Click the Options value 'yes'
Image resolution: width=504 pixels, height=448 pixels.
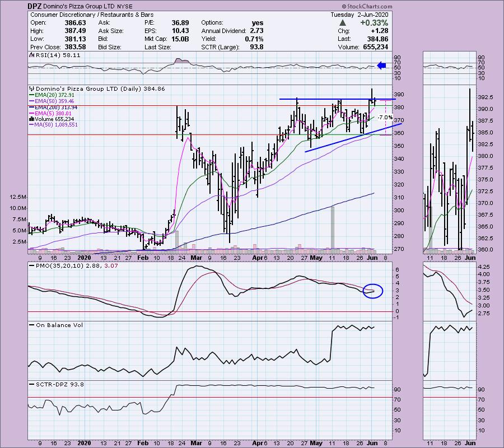click(258, 23)
